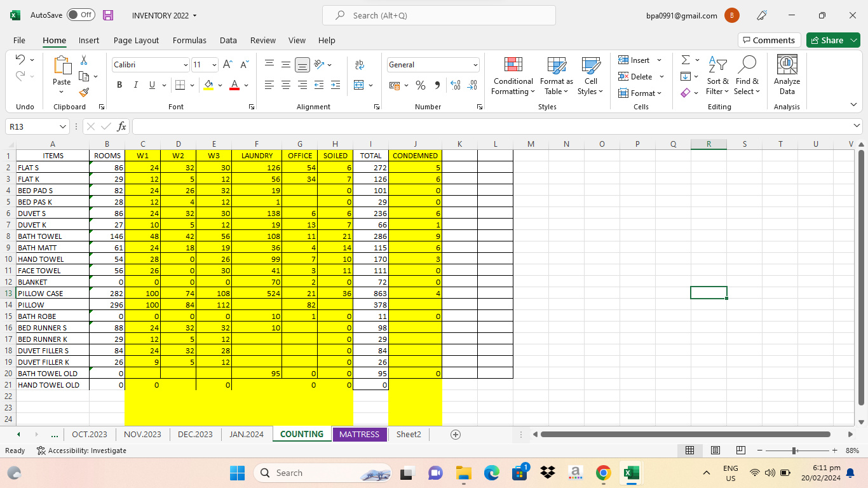The image size is (868, 488).
Task: Toggle Center horizontal alignment
Action: click(x=286, y=85)
